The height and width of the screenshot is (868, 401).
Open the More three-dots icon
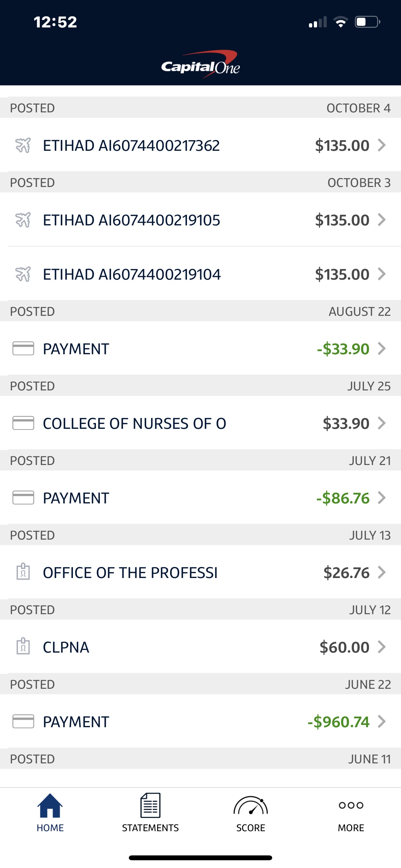coord(351,805)
